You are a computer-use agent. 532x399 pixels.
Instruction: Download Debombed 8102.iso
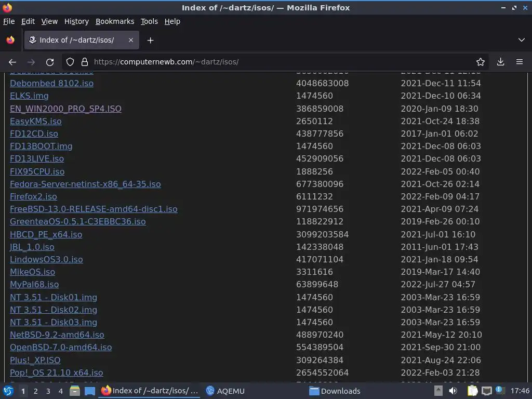pyautogui.click(x=51, y=84)
